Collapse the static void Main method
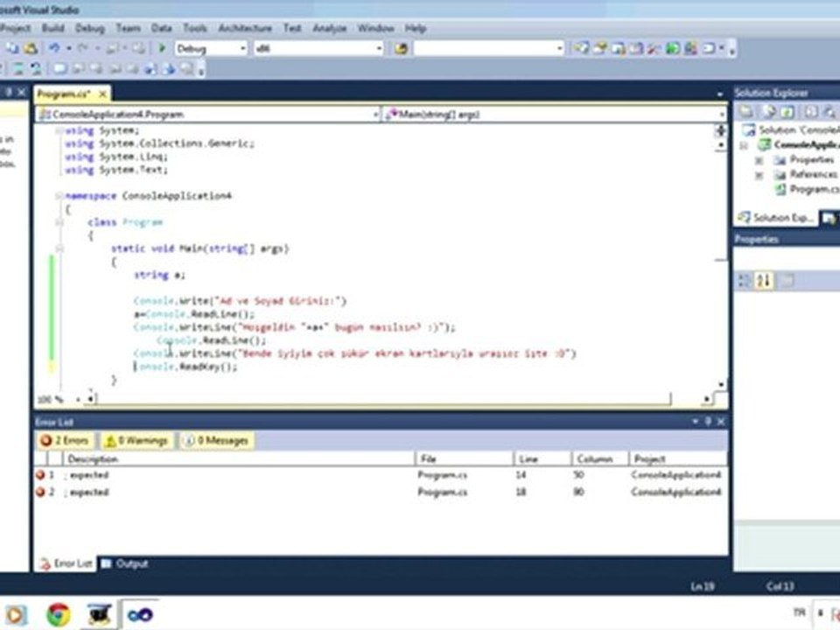The height and width of the screenshot is (630, 840). click(59, 248)
